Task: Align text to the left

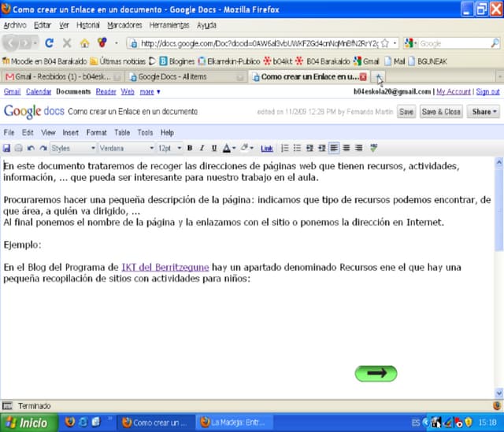Action: coord(334,148)
